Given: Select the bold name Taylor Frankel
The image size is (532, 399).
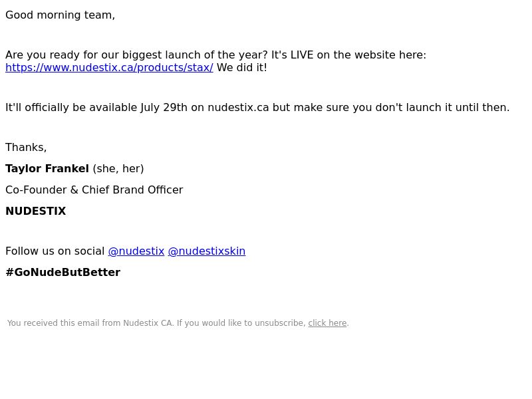Looking at the screenshot, I should (x=47, y=169).
